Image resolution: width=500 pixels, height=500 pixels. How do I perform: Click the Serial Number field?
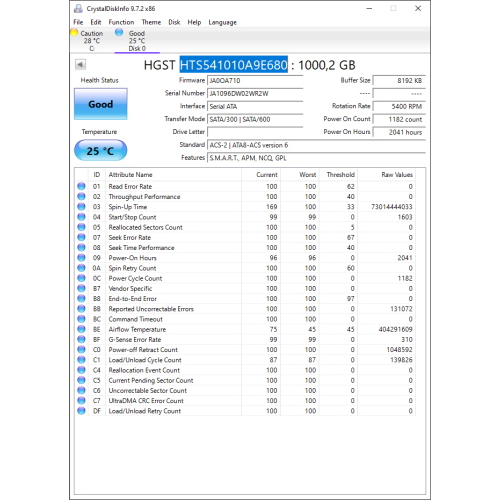tap(255, 93)
